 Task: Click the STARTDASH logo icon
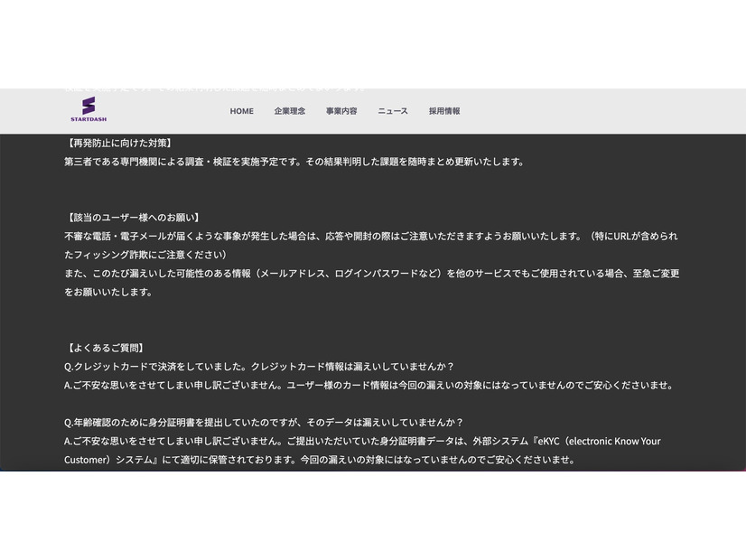click(89, 109)
